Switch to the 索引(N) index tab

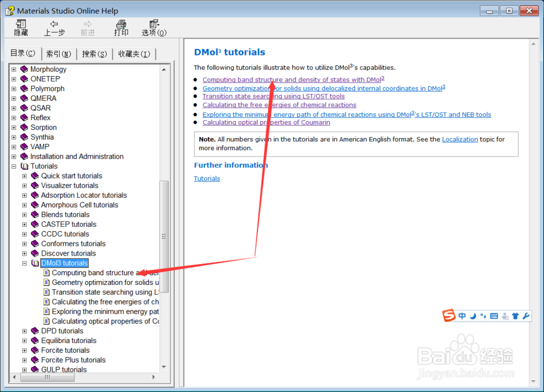(59, 54)
